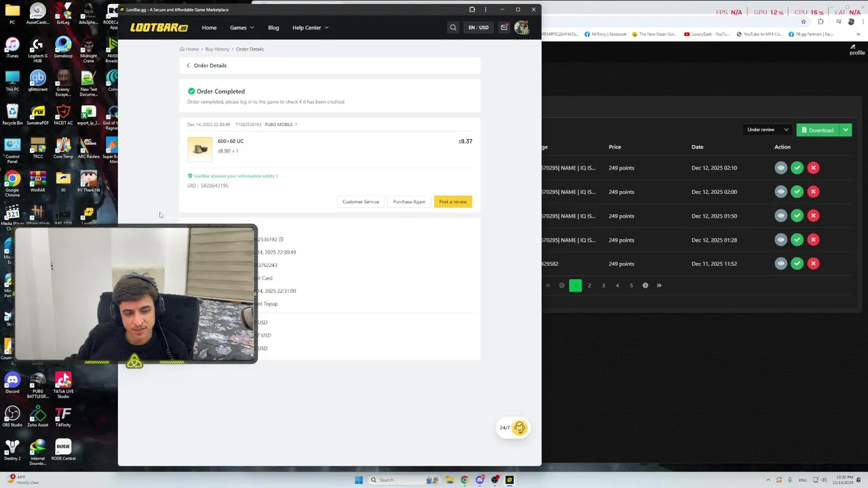Open the Logitech G HUB desktop shortcut

tap(37, 49)
